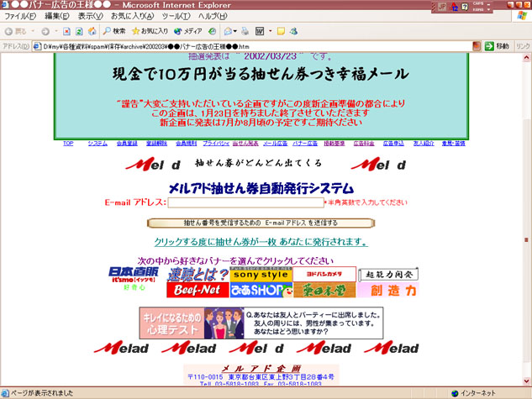Click the Edit with Word toolbar icon
Screen dimensions: 532x399
[260, 32]
